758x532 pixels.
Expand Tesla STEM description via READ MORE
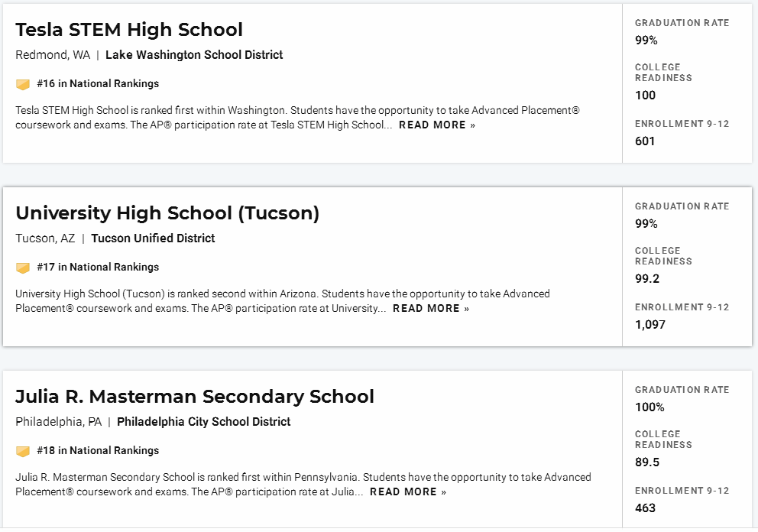[437, 125]
